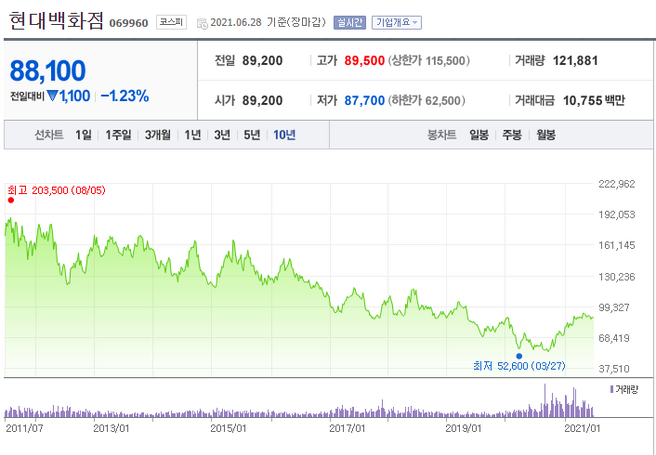
Task: Click the 상한가 115,500 text
Action: (x=429, y=61)
